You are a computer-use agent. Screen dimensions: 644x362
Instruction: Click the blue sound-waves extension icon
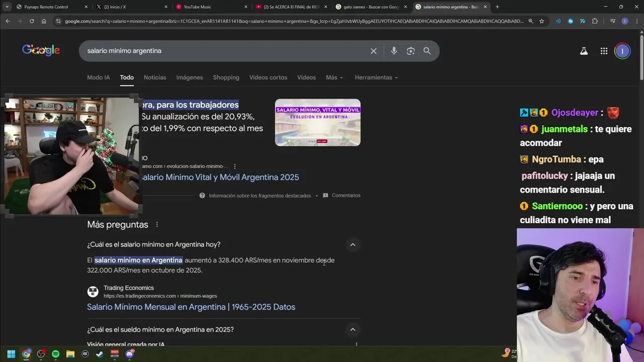coord(558,21)
